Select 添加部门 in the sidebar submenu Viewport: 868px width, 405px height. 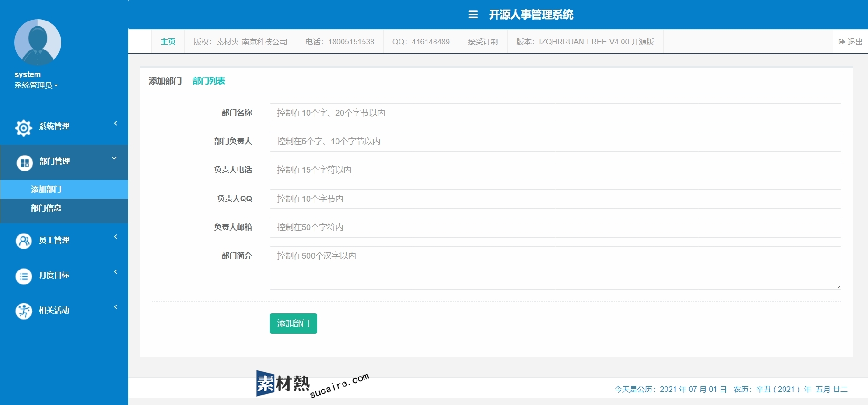point(64,189)
